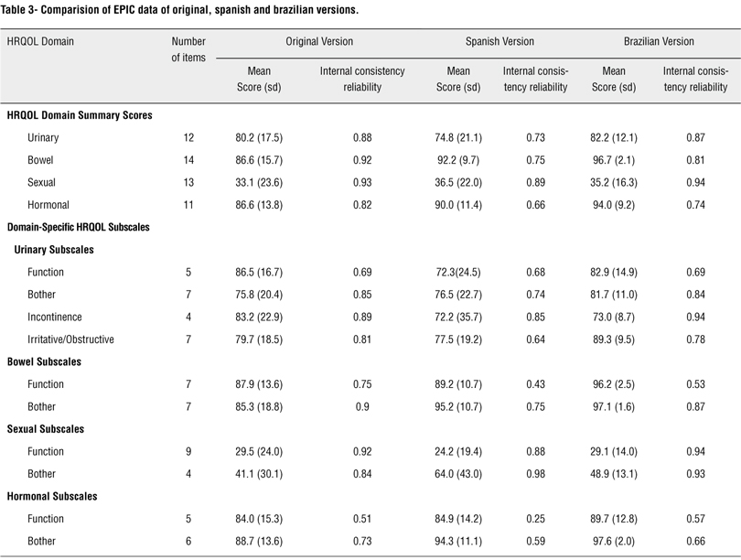The height and width of the screenshot is (560, 741).
Task: Click the 'Number of items' column header
Action: (x=189, y=49)
